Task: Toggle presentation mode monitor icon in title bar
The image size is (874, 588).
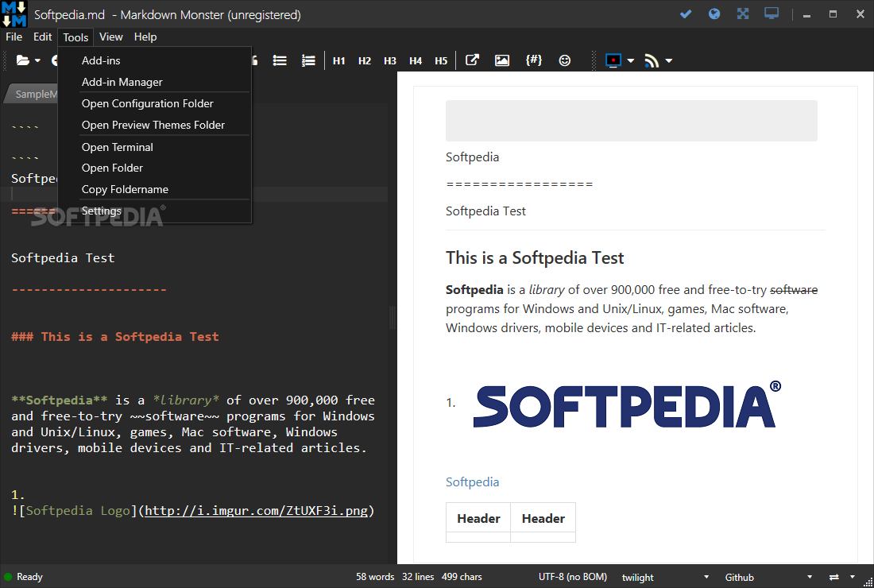Action: [x=772, y=14]
